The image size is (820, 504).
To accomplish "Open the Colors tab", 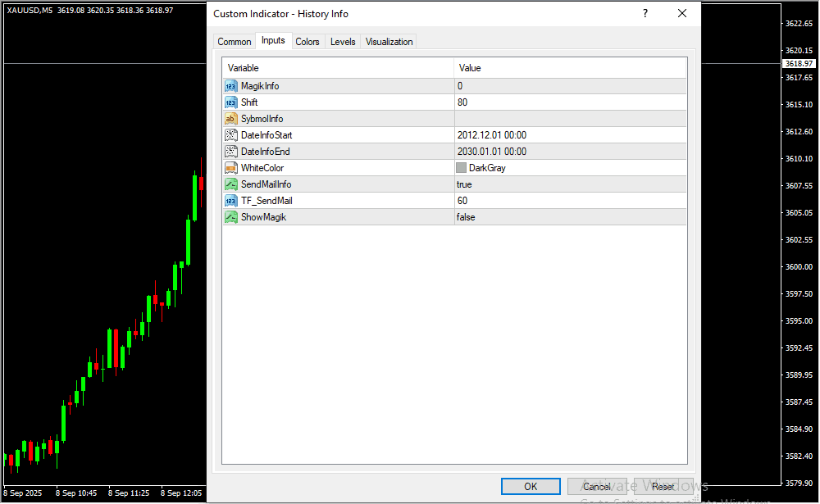I will click(x=307, y=42).
